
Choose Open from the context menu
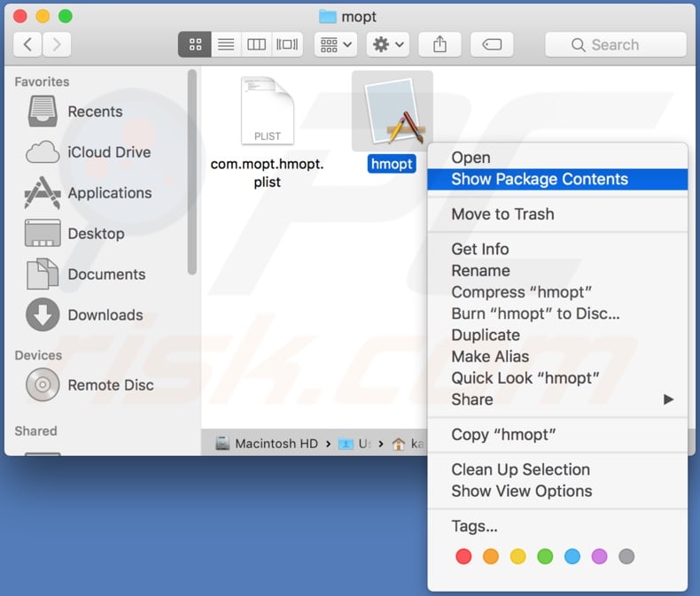pyautogui.click(x=557, y=158)
